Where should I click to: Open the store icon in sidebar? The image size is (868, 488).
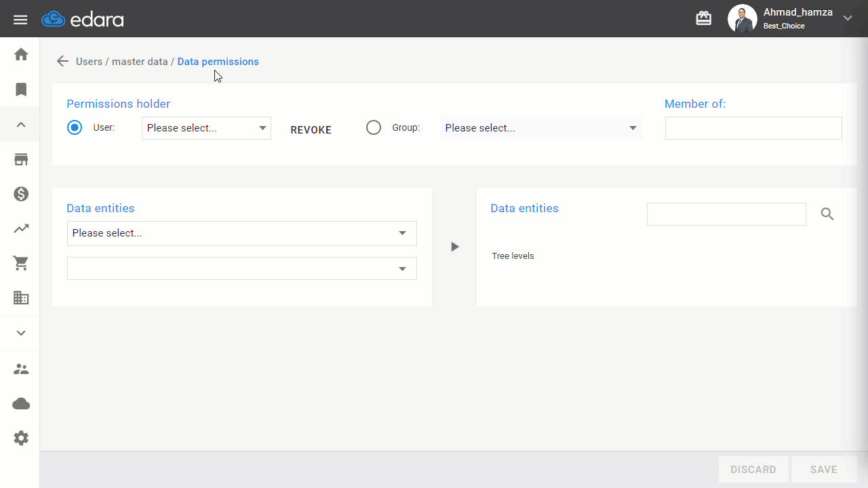(21, 160)
